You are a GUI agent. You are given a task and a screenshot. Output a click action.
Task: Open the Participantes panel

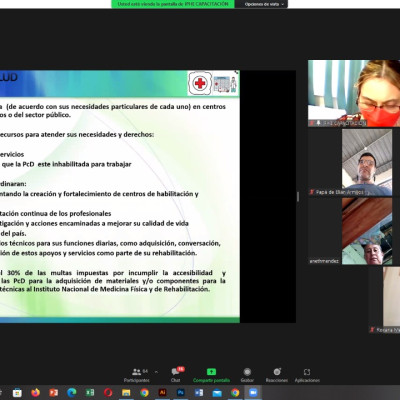[x=137, y=375]
